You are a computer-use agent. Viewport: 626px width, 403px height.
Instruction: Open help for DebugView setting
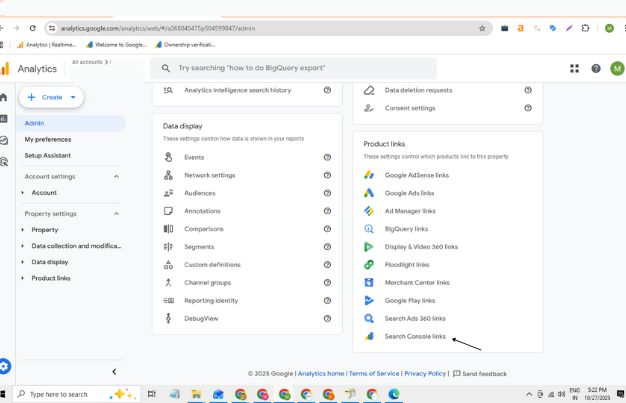327,318
